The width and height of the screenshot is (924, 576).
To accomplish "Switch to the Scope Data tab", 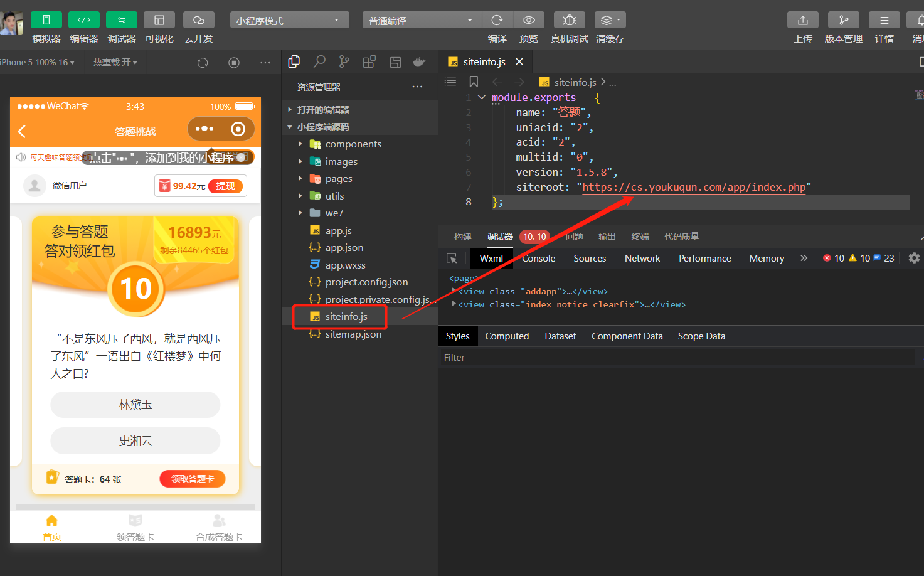I will (x=701, y=336).
